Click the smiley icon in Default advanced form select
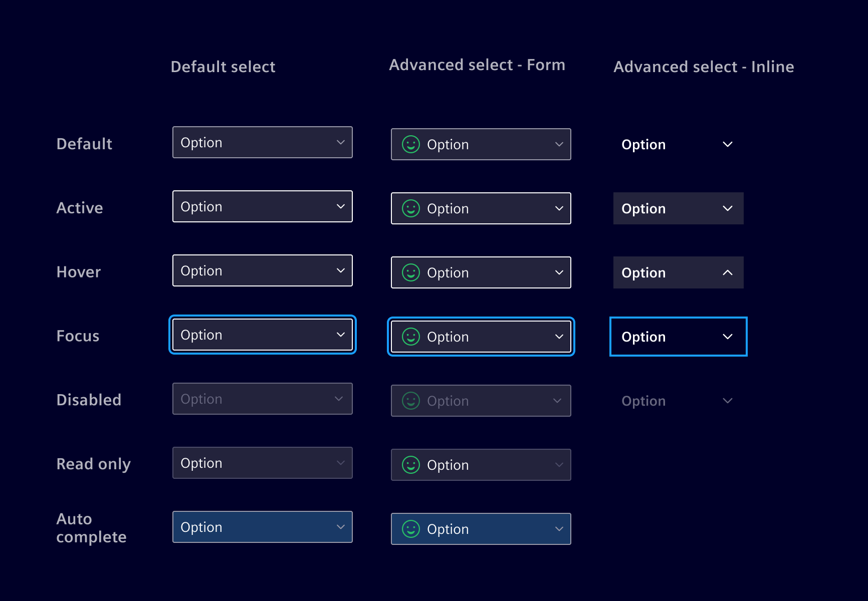The image size is (868, 601). coord(410,144)
